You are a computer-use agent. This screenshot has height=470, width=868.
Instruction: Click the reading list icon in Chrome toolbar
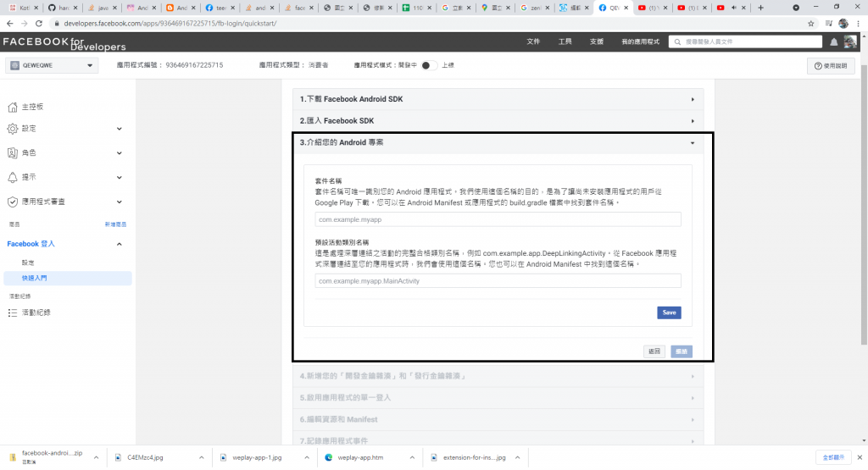828,23
